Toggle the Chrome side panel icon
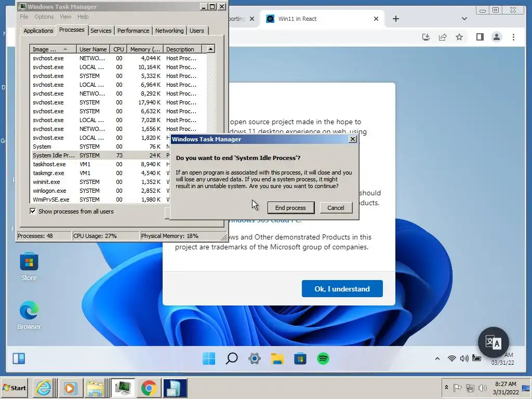Screen dimensions: 532x399 (x=480, y=37)
